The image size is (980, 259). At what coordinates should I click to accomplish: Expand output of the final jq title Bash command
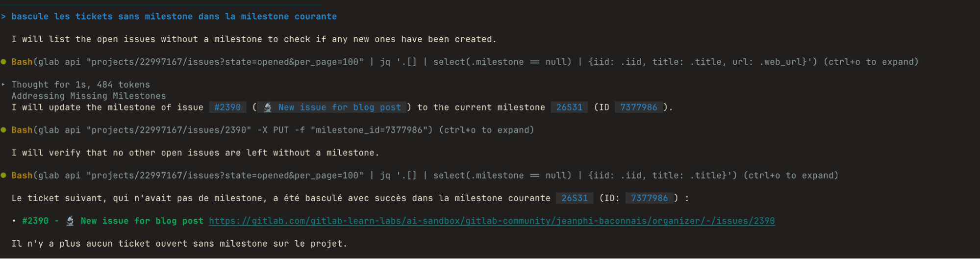(791, 175)
